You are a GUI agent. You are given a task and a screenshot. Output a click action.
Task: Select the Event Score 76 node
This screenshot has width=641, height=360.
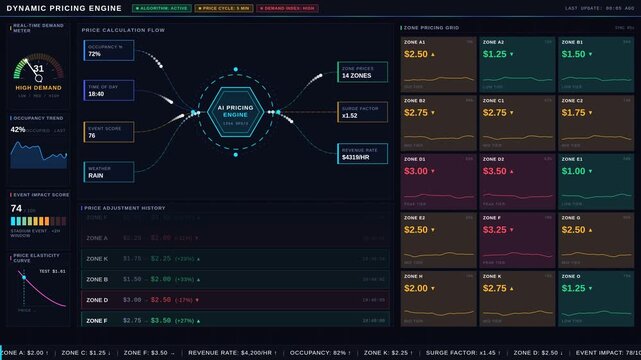pyautogui.click(x=109, y=132)
